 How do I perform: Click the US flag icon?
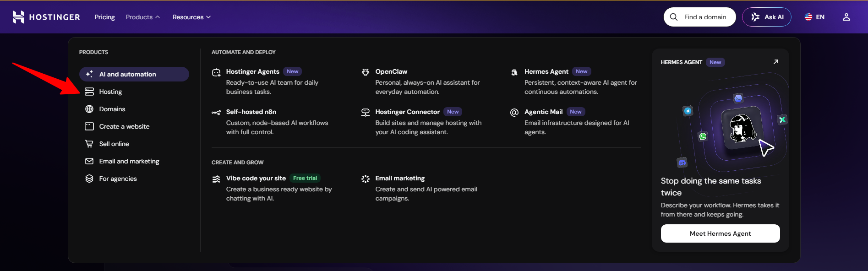[x=808, y=17]
